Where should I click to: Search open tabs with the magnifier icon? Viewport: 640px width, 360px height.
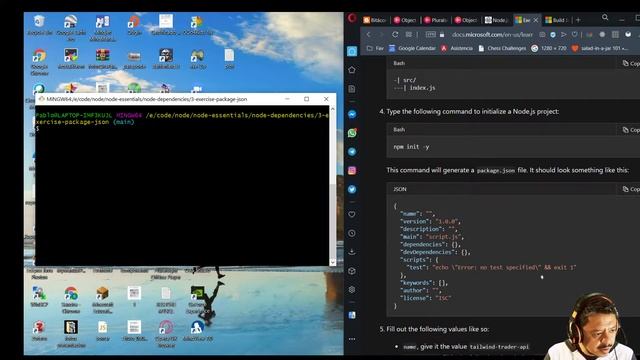[605, 18]
